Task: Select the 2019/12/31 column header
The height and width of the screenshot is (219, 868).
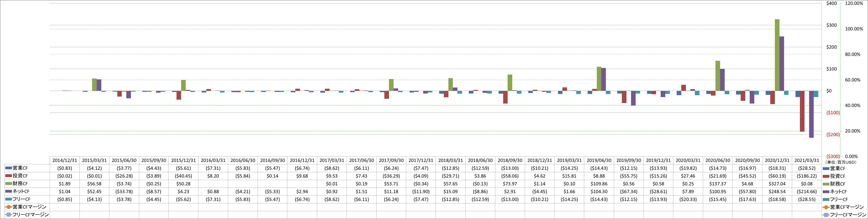Action: click(658, 160)
